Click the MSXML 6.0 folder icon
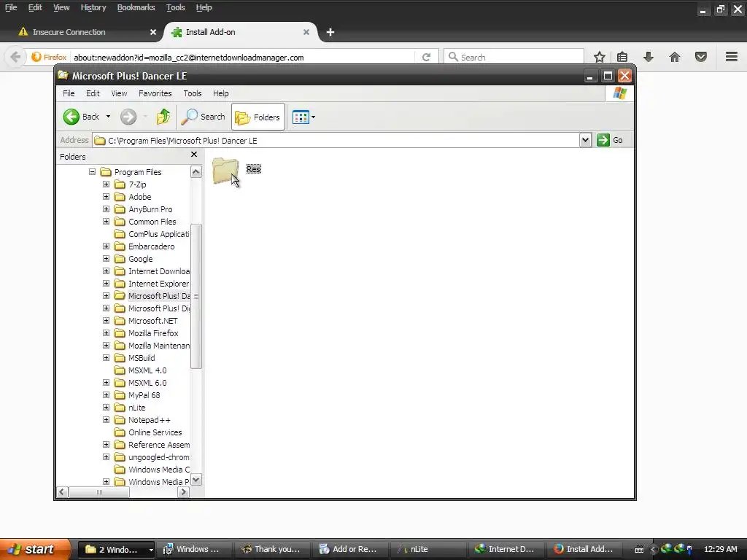This screenshot has width=747, height=560. 120,382
